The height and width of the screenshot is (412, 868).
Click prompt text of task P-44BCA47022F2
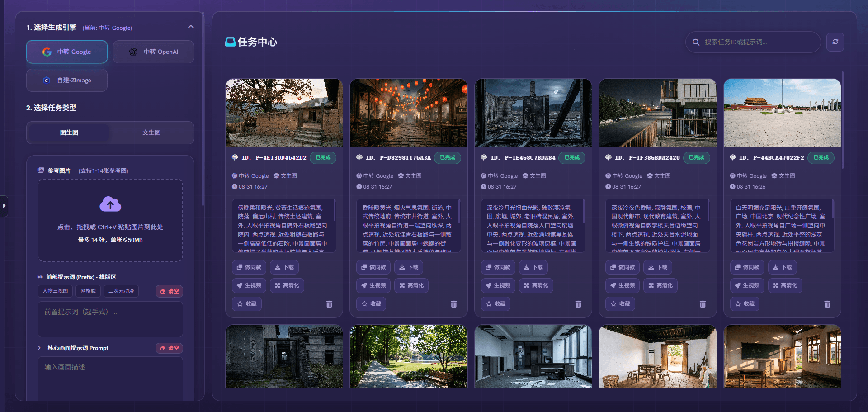[x=782, y=226]
